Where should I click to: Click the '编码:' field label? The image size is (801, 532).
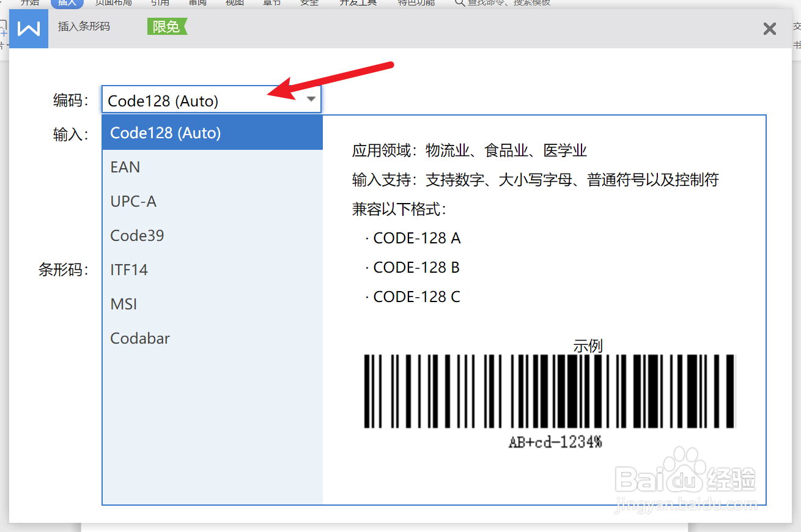point(72,100)
